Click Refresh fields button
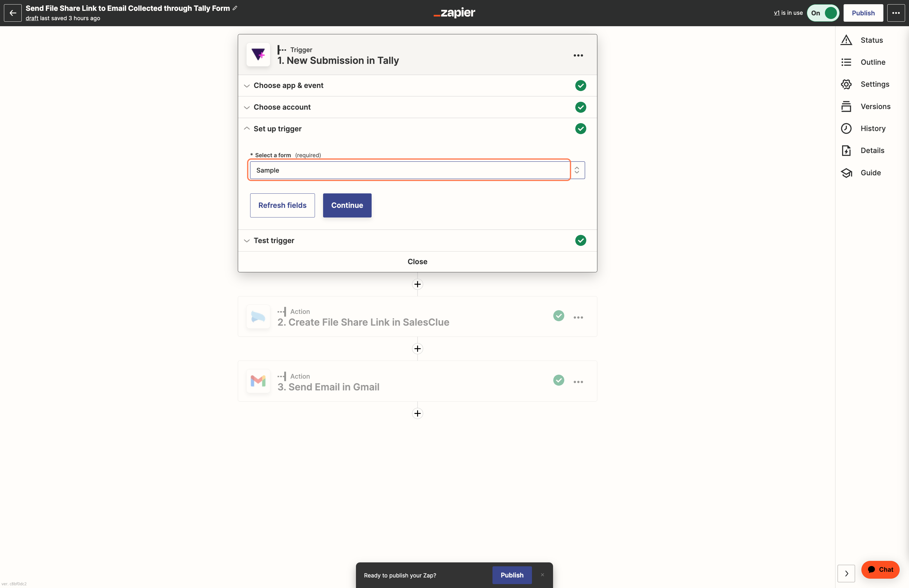Viewport: 909px width, 588px height. click(x=282, y=205)
